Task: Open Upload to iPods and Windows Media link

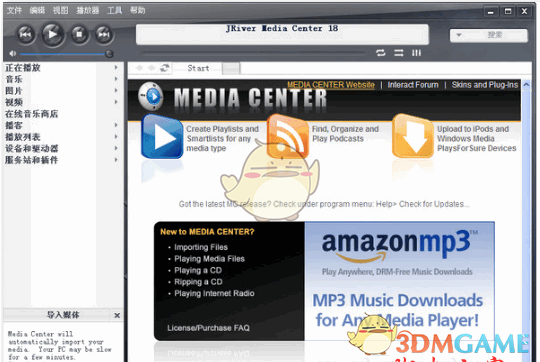Action: (477, 138)
